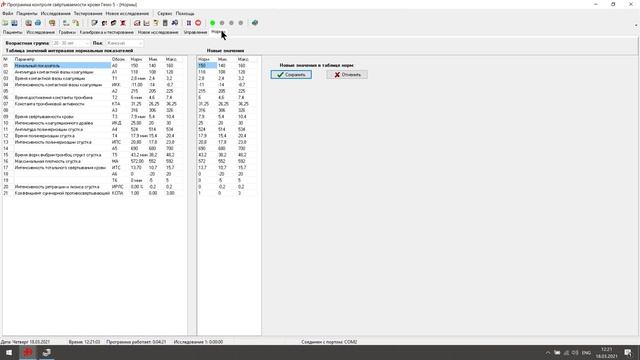Open the Исследования menu in the menu bar
This screenshot has height=360, width=640.
point(56,13)
